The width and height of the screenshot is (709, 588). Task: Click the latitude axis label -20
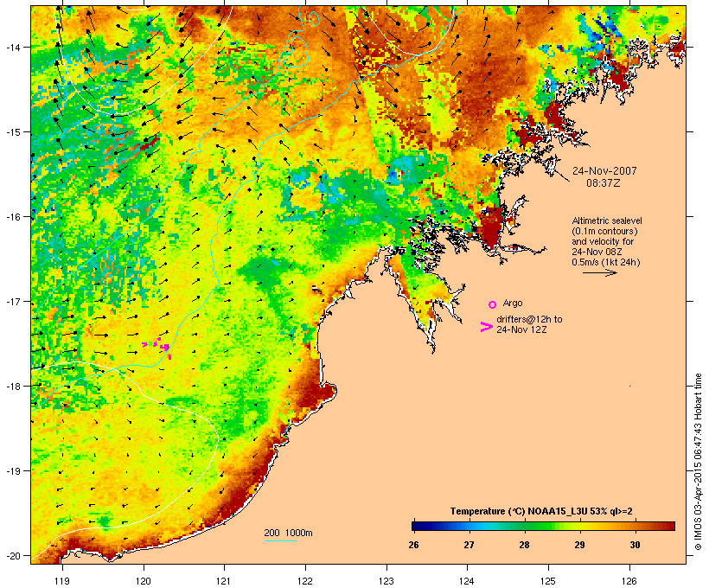coord(13,555)
